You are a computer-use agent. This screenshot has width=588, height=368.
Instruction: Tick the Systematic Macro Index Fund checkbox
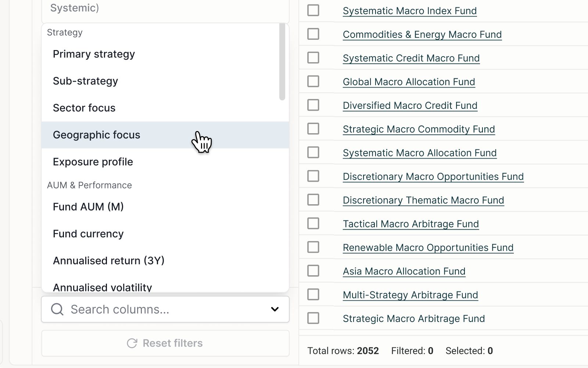click(313, 10)
